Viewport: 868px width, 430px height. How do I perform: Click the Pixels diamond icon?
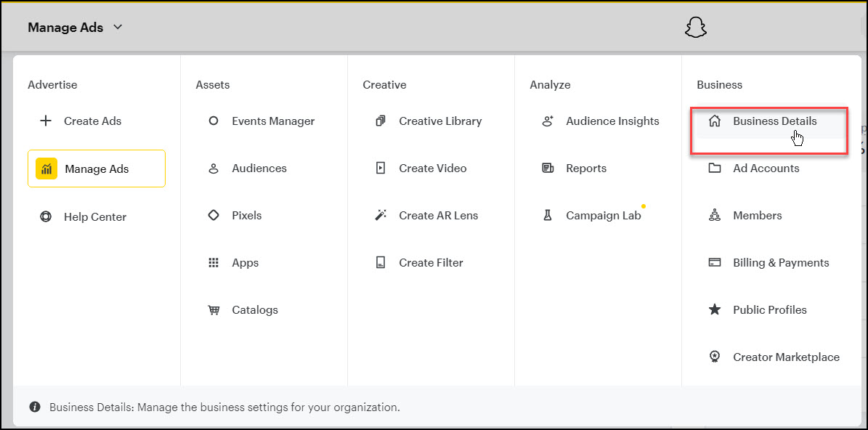(x=213, y=215)
